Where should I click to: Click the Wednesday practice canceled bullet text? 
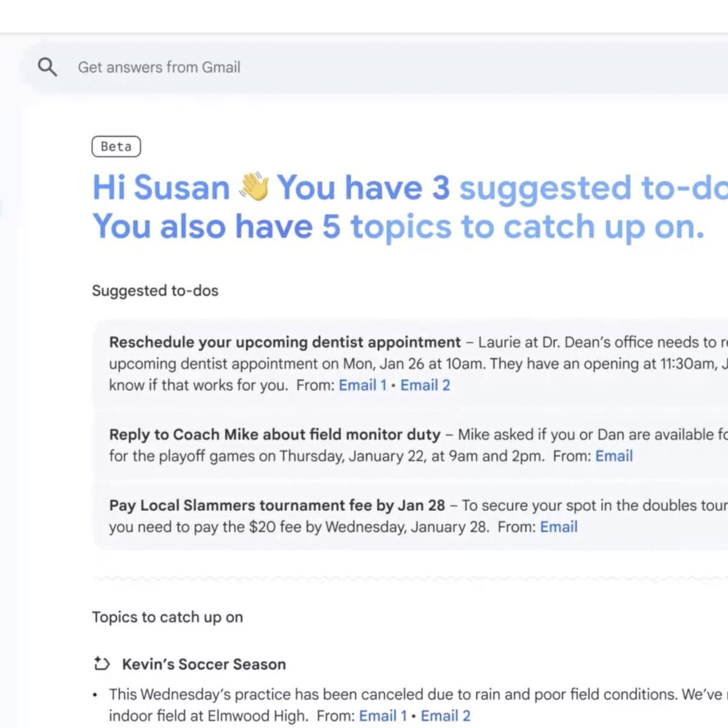click(x=388, y=694)
